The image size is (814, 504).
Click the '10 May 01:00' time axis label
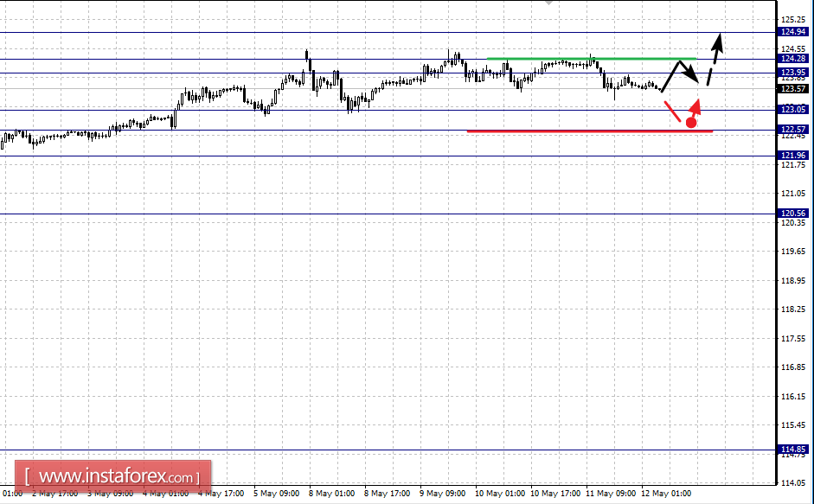tap(500, 494)
